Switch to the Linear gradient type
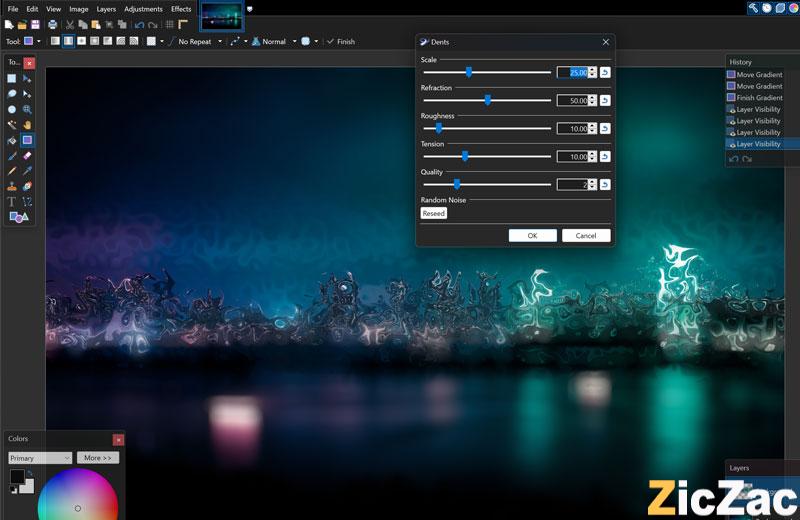The height and width of the screenshot is (520, 800). coord(56,42)
